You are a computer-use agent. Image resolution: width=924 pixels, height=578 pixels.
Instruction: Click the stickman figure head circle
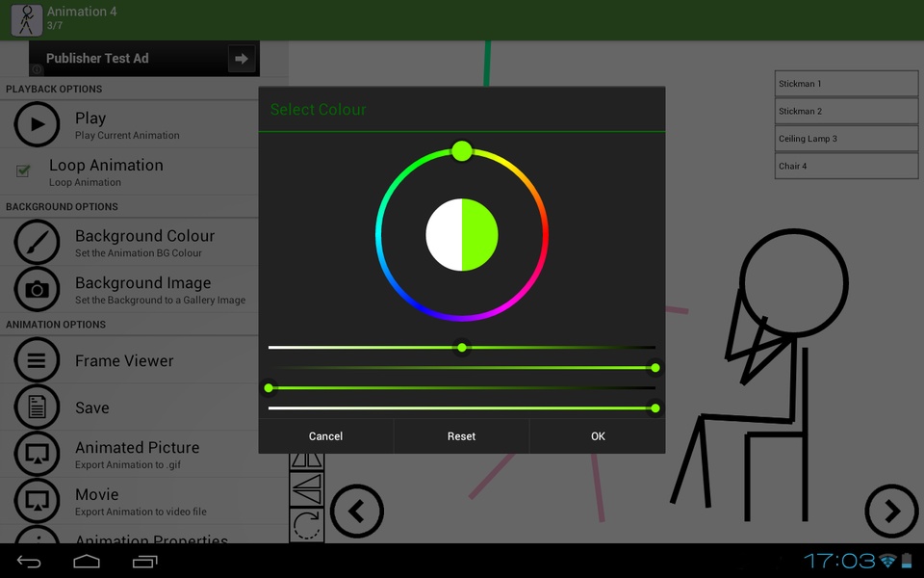click(x=794, y=283)
